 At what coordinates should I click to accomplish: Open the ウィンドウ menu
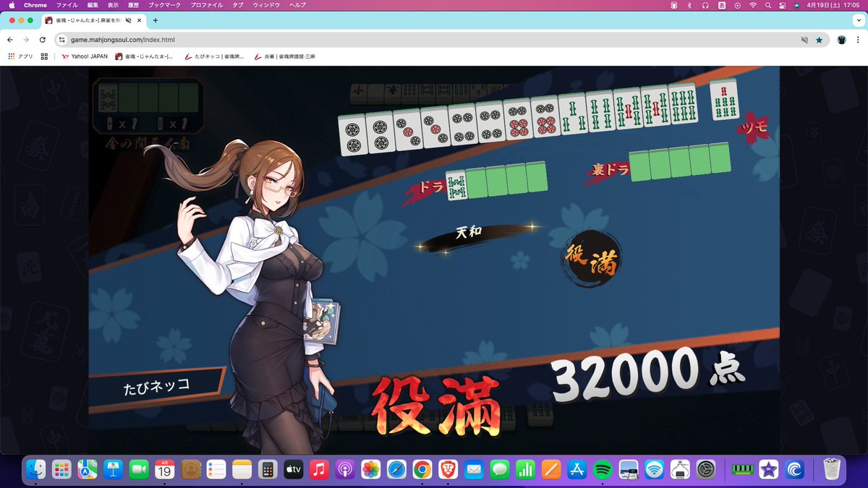[x=265, y=5]
